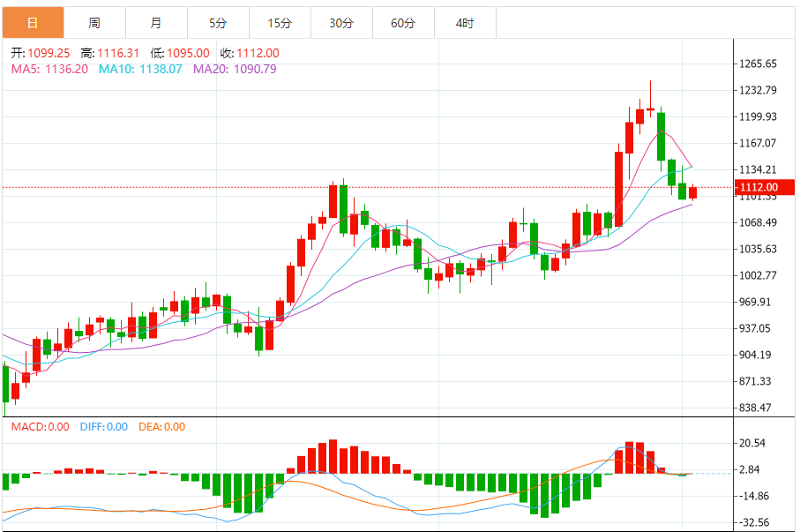
Task: Click the -14.86 MACD axis label
Action: 753,496
